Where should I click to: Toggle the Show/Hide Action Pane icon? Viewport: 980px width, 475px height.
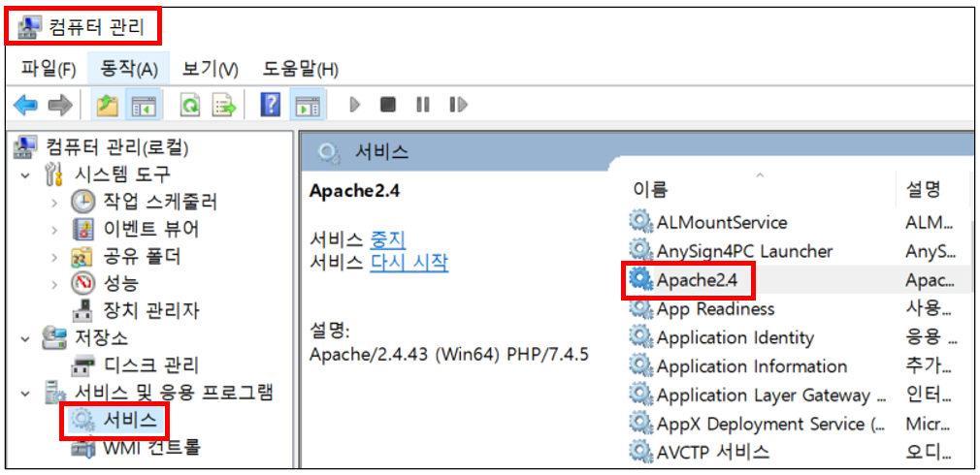(x=307, y=105)
